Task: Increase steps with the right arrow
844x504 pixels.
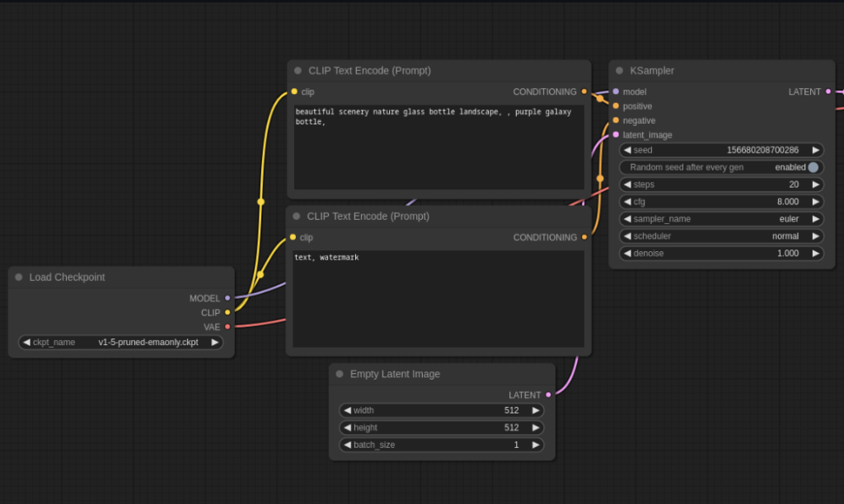Action: pos(815,184)
